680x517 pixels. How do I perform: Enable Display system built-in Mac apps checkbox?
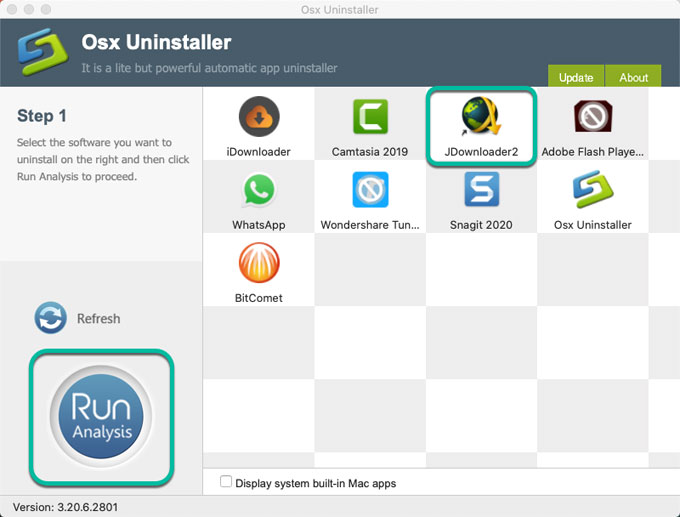[x=226, y=481]
